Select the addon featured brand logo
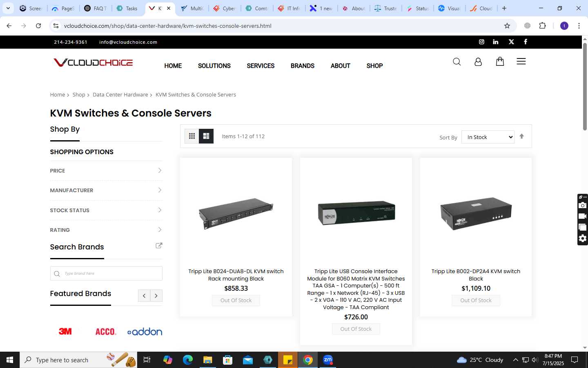 [x=145, y=332]
